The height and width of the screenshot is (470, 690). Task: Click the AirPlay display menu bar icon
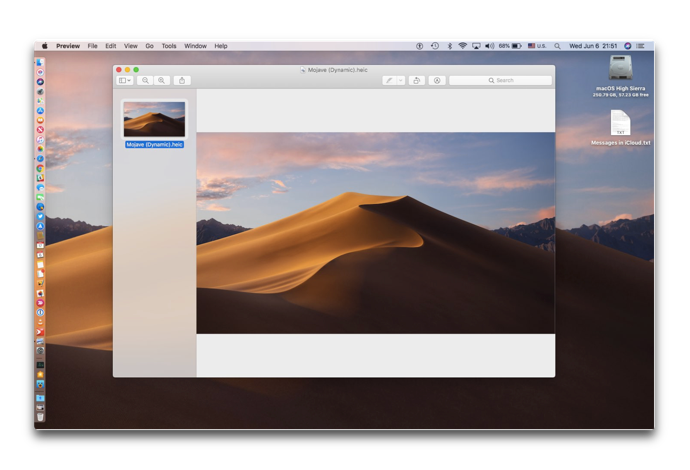click(476, 46)
